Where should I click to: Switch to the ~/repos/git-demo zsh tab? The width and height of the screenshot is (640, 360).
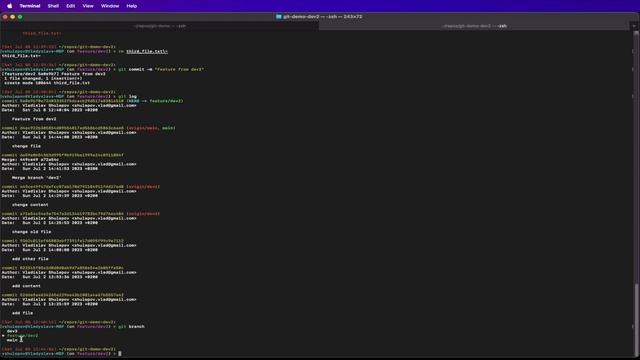[x=160, y=26]
